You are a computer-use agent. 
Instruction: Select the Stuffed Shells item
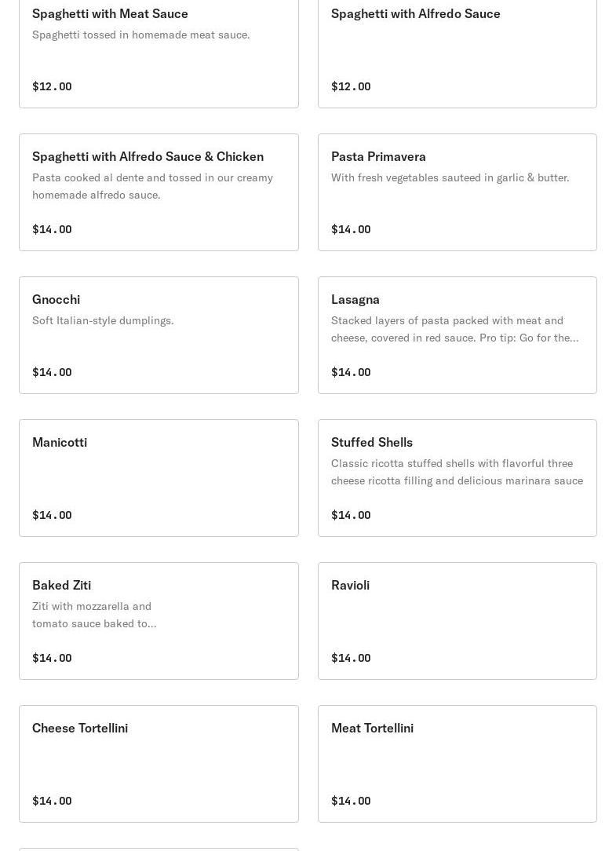457,477
